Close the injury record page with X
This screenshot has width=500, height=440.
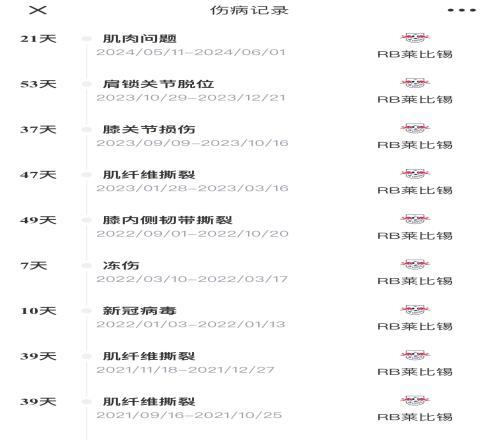tap(38, 10)
